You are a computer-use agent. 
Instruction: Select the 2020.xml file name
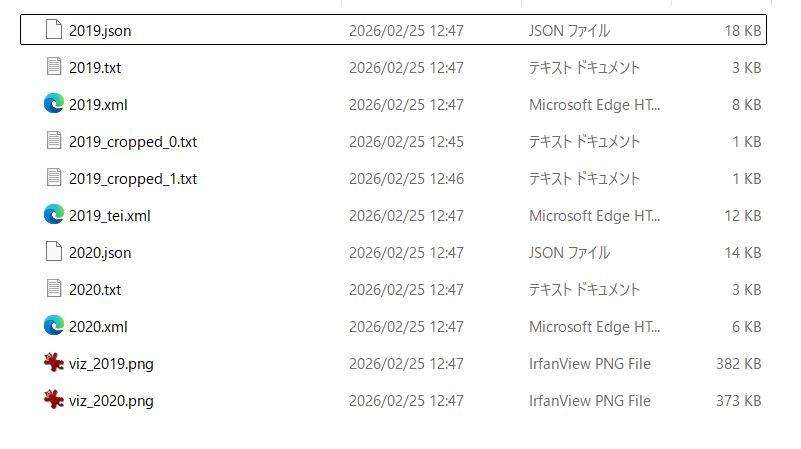(x=98, y=327)
